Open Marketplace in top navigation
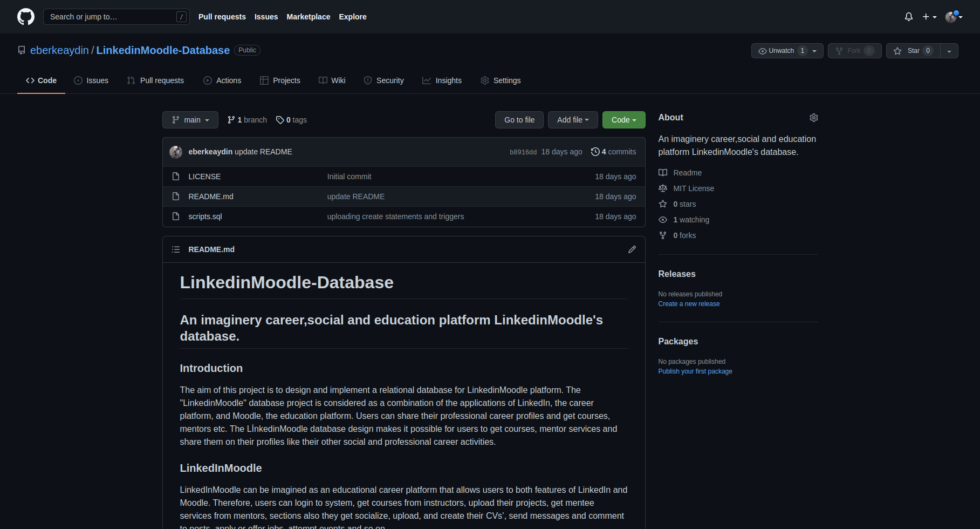The width and height of the screenshot is (980, 529). point(308,17)
